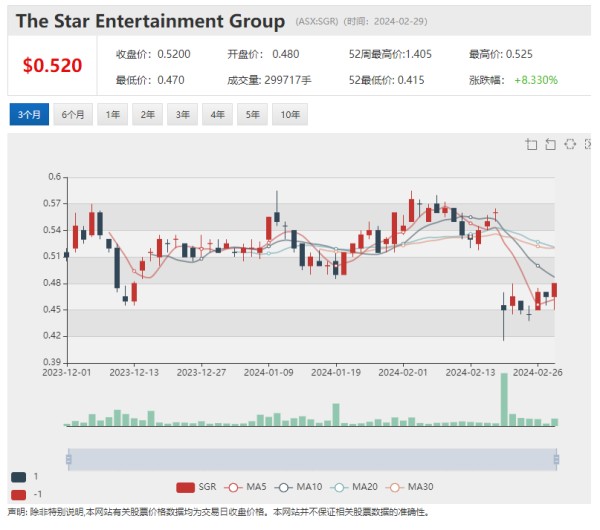The image size is (600, 530).
Task: Click the 最高价 0.525 value
Action: (x=519, y=54)
